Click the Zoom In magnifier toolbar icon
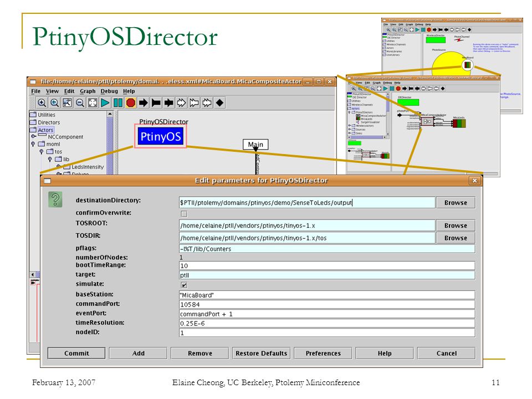 [42, 103]
